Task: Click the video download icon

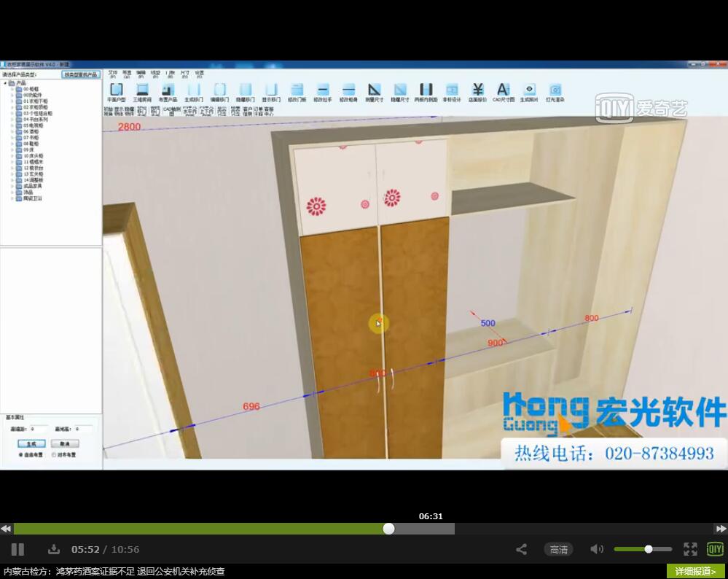Action: pyautogui.click(x=54, y=549)
